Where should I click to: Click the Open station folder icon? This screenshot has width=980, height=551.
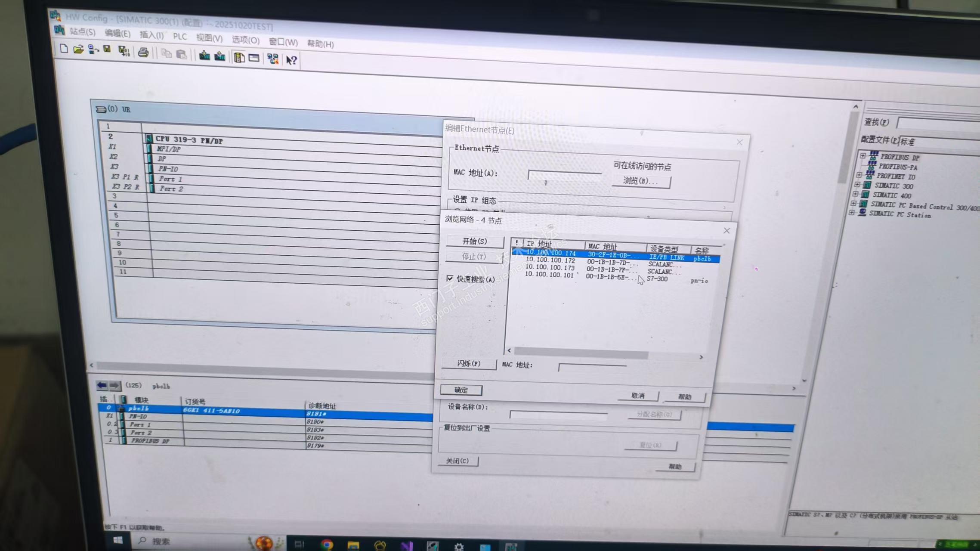(78, 50)
